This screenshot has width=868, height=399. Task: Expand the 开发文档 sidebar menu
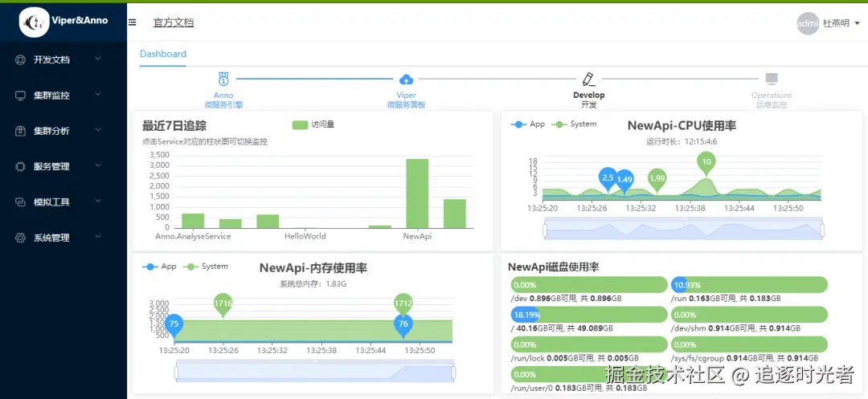(59, 59)
